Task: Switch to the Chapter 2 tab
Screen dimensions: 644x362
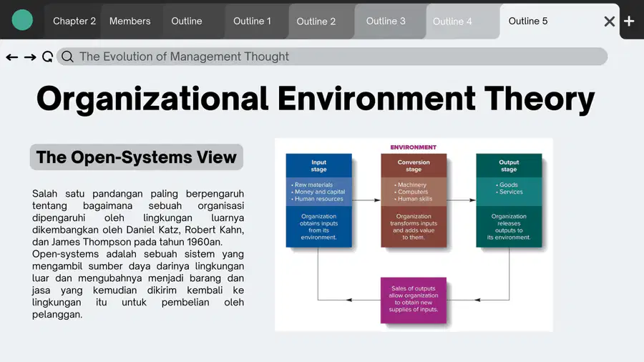Action: [x=74, y=21]
